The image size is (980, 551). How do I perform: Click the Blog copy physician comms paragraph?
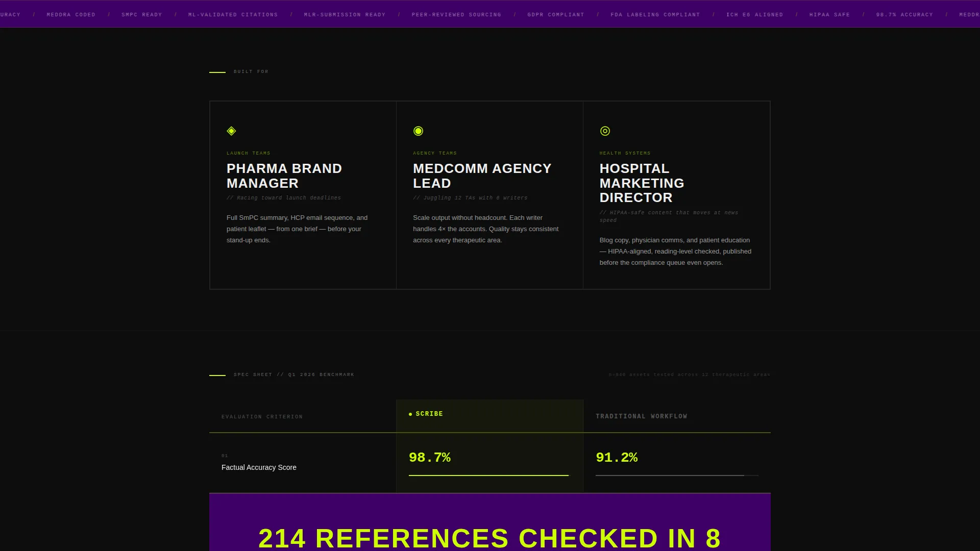coord(675,252)
